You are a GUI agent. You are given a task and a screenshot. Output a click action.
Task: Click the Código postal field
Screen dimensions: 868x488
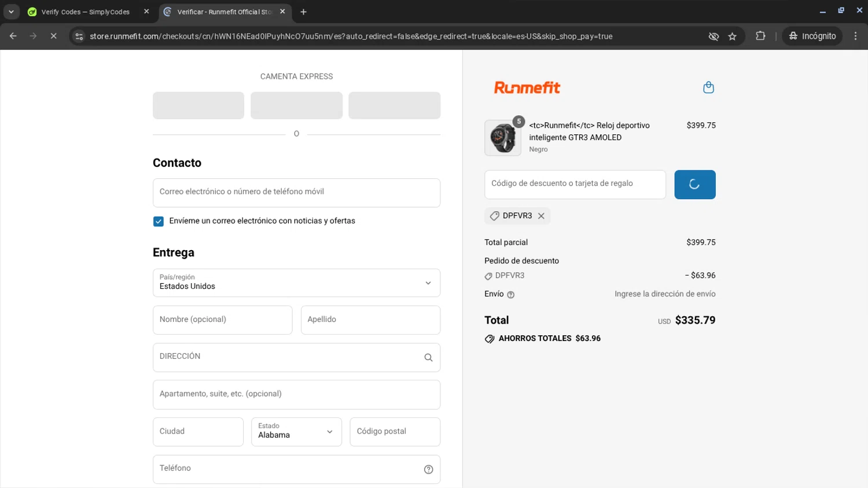(x=395, y=432)
